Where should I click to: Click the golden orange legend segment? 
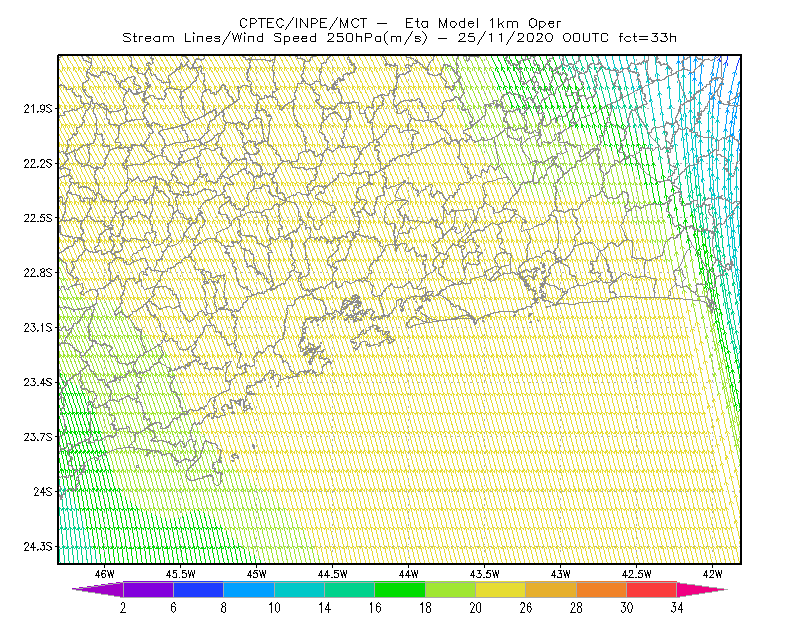pyautogui.click(x=551, y=589)
